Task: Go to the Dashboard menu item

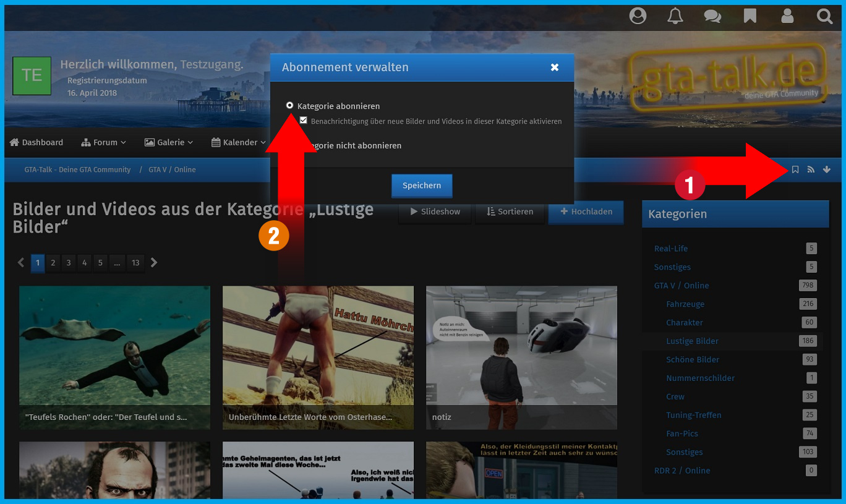Action: tap(36, 142)
